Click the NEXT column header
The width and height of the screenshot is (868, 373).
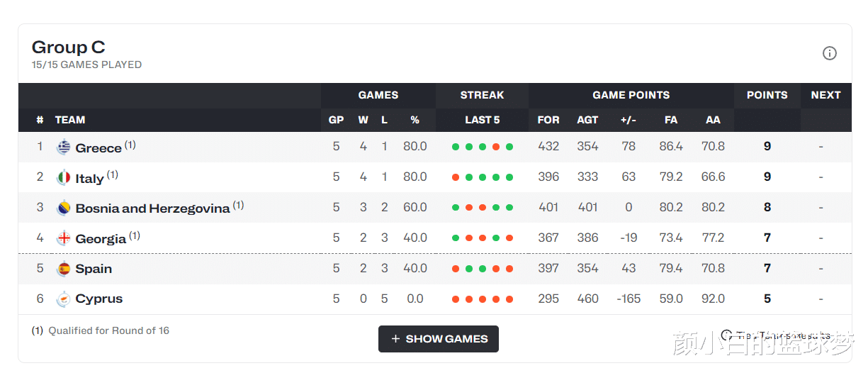coord(825,95)
